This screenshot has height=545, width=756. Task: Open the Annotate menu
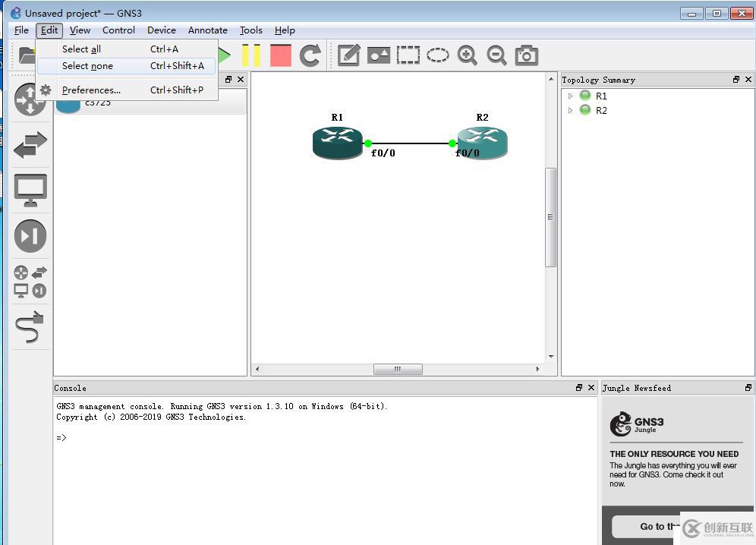[207, 30]
